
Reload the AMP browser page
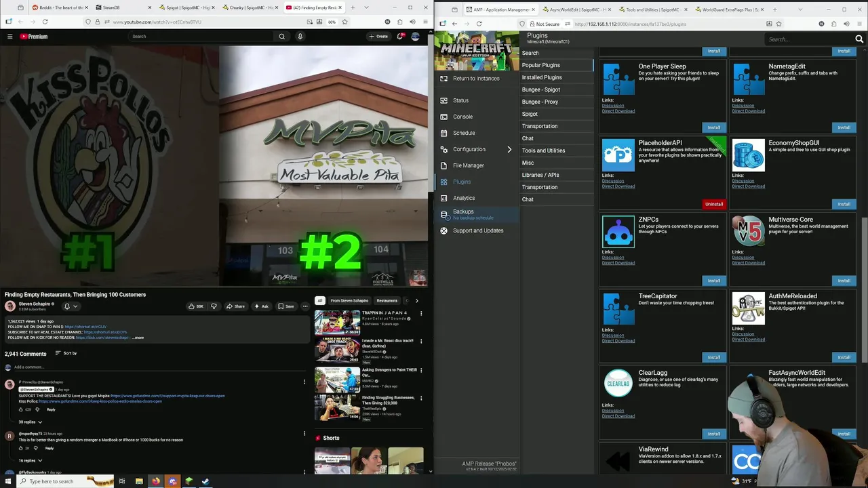(x=479, y=24)
